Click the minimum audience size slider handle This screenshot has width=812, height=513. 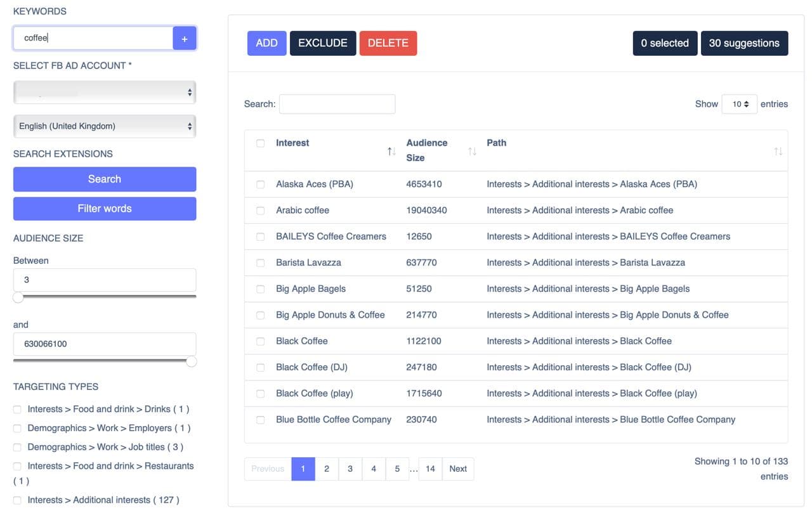point(18,297)
